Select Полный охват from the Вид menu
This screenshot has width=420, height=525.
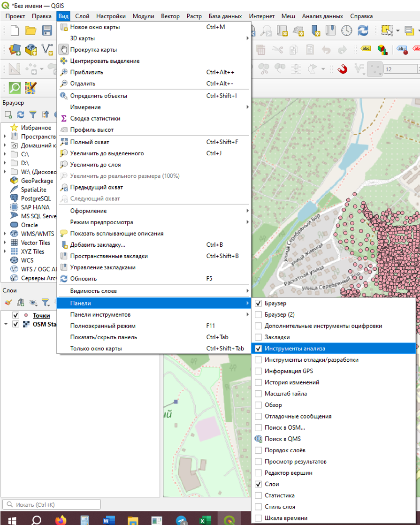pyautogui.click(x=90, y=142)
